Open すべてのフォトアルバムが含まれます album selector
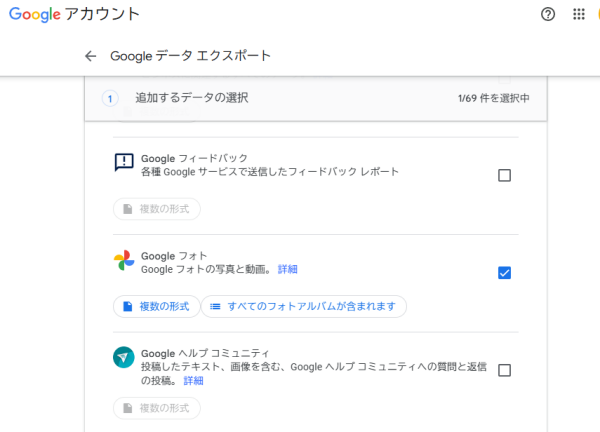 click(304, 306)
